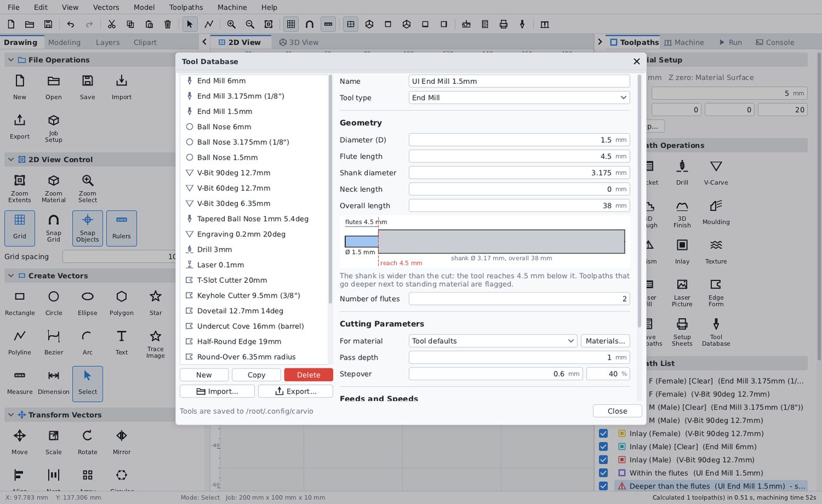The width and height of the screenshot is (822, 504).
Task: Toggle the Snap Grid button
Action: pyautogui.click(x=53, y=227)
